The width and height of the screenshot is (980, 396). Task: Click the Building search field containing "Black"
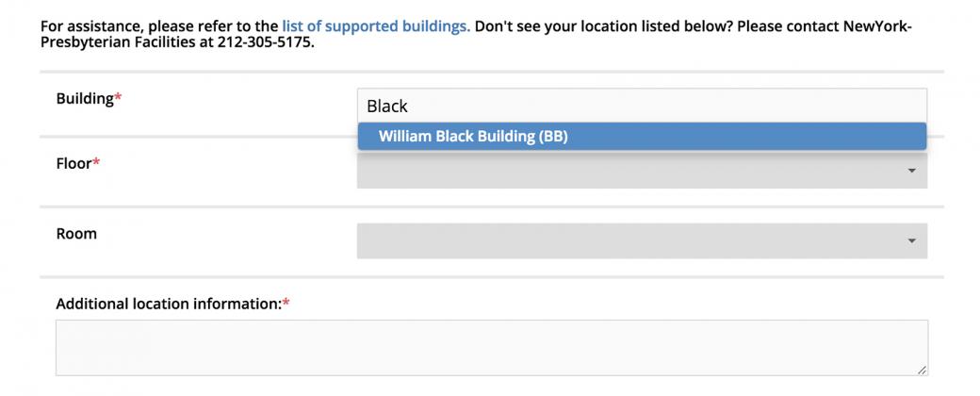641,106
